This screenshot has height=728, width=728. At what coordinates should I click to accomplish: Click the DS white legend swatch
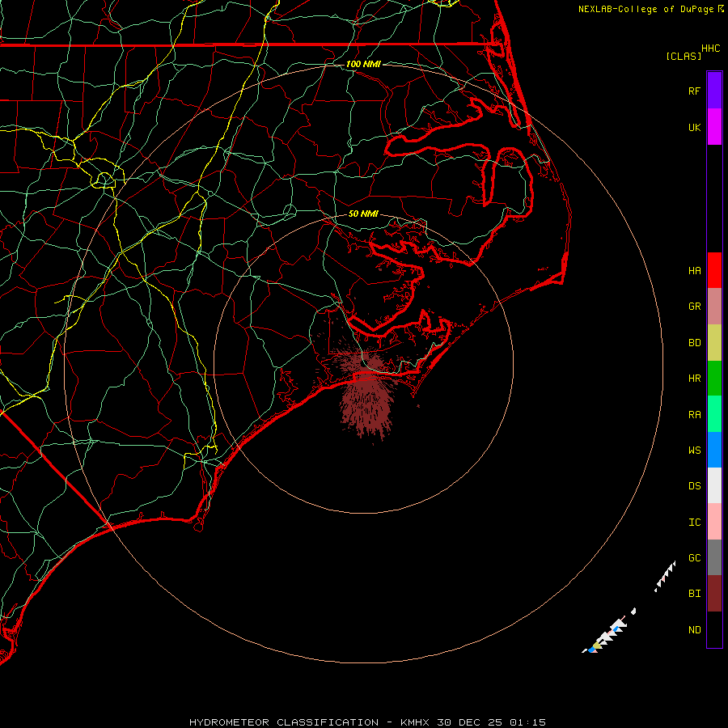pyautogui.click(x=714, y=485)
